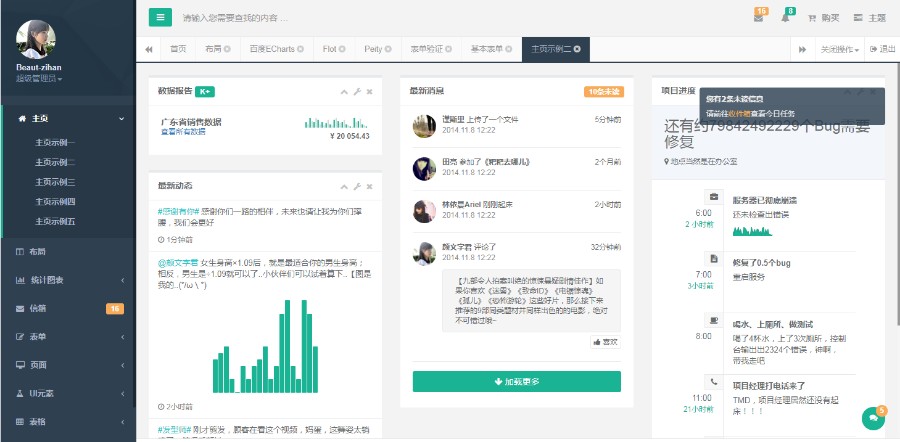Open the wrench settings of the 数据报告 panel
Screen dimensions: 900x442
pos(357,92)
